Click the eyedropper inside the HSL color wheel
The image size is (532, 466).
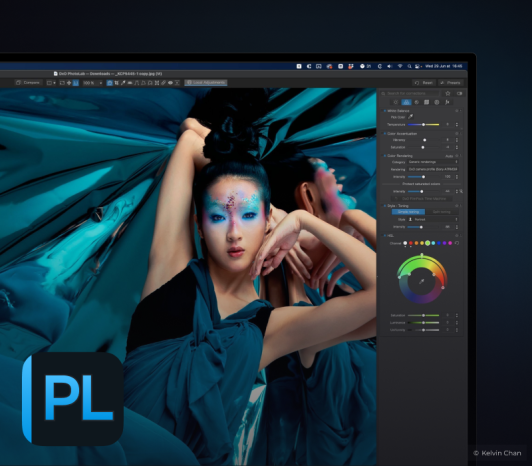[x=421, y=281]
